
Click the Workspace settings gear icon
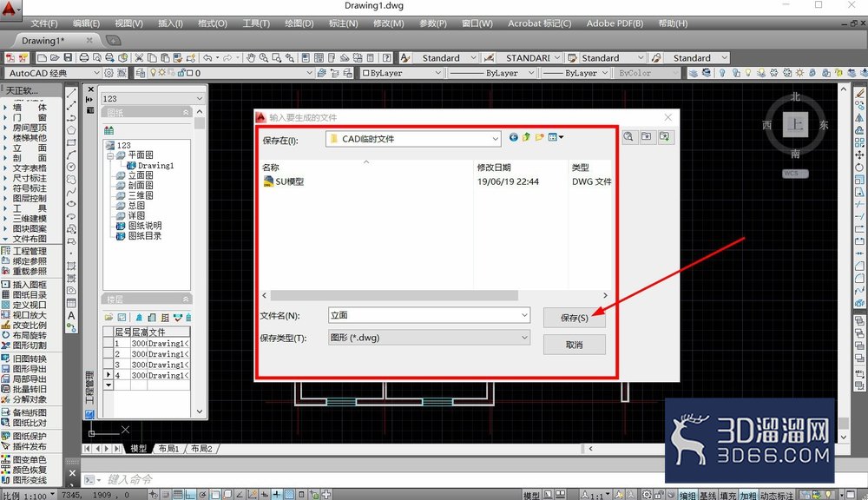pyautogui.click(x=109, y=73)
